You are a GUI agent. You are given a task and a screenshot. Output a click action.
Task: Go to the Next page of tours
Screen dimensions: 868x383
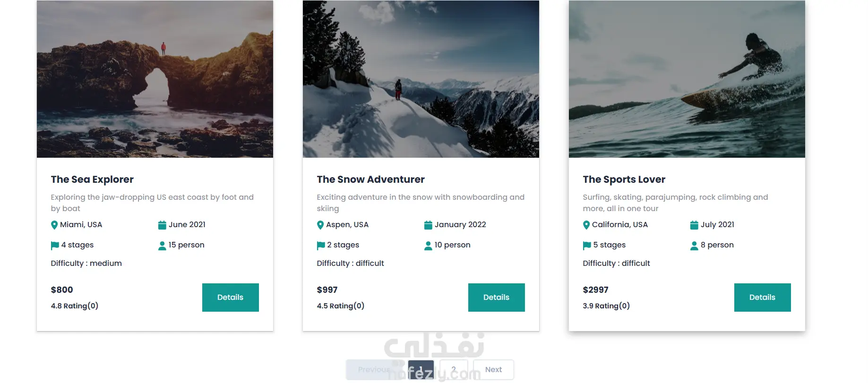tap(493, 370)
